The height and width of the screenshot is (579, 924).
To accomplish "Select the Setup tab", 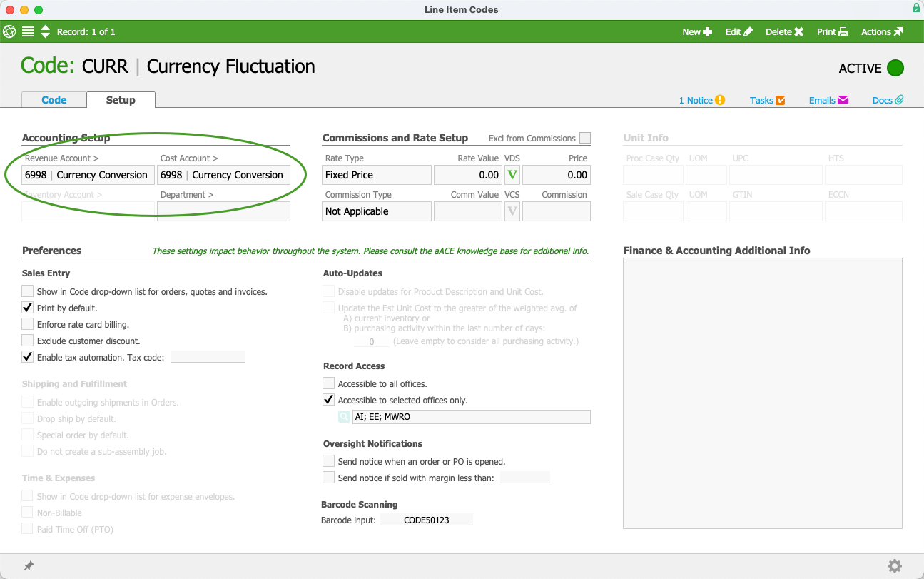I will click(121, 100).
